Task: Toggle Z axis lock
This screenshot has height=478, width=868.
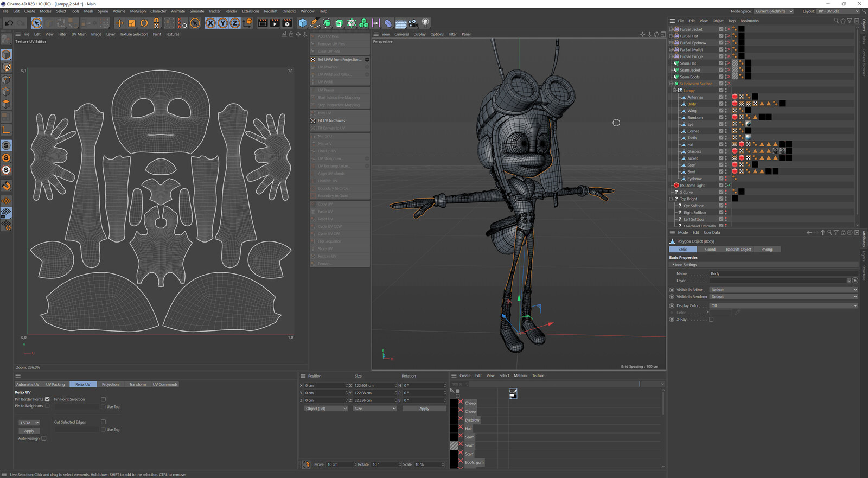Action: (234, 23)
